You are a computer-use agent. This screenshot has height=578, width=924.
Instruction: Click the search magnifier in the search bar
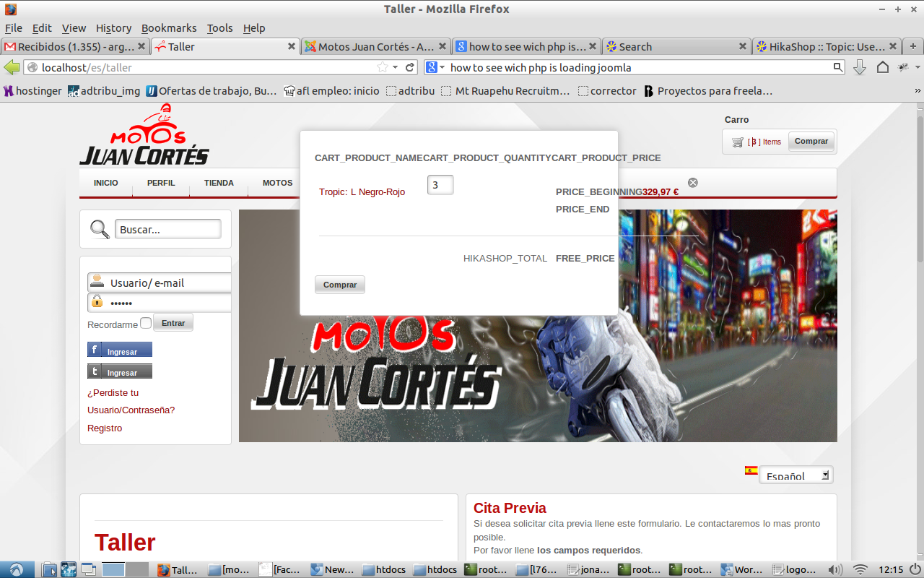pyautogui.click(x=837, y=67)
